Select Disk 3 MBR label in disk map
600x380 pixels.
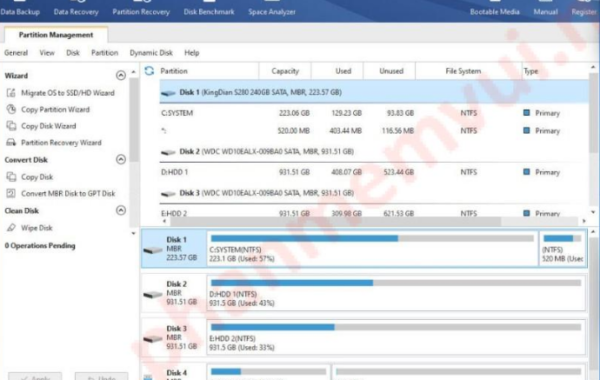point(174,338)
